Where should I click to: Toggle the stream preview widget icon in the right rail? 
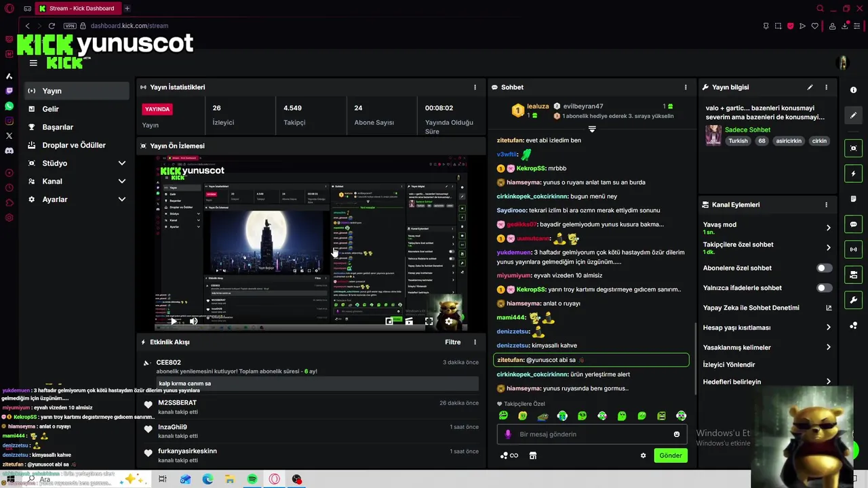[x=853, y=148]
